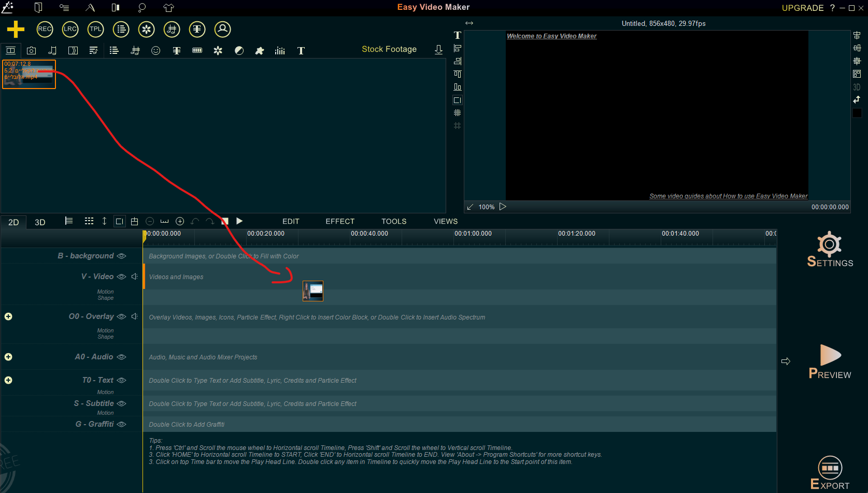Mute the V - Video track speaker

pos(134,277)
